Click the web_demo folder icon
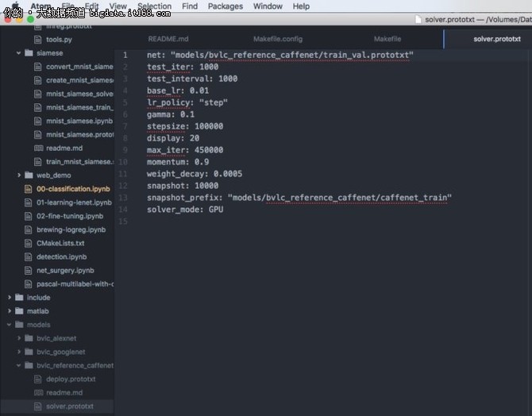The height and width of the screenshot is (416, 532). (x=29, y=175)
